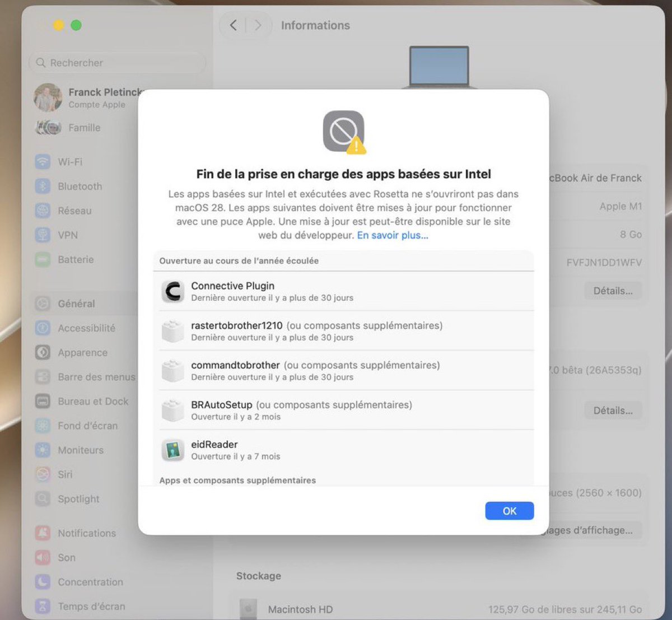Viewport: 672px width, 620px height.
Task: Click the commandtobrother generic block icon
Action: point(173,371)
